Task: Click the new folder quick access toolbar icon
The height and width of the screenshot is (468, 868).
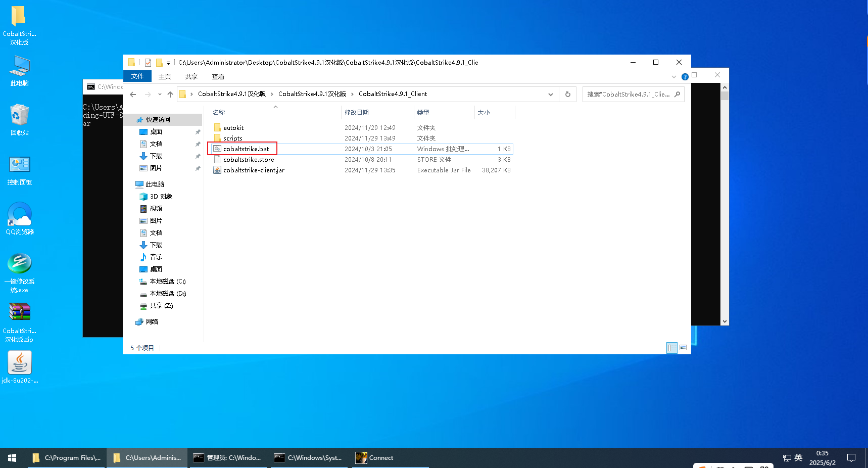Action: click(159, 63)
